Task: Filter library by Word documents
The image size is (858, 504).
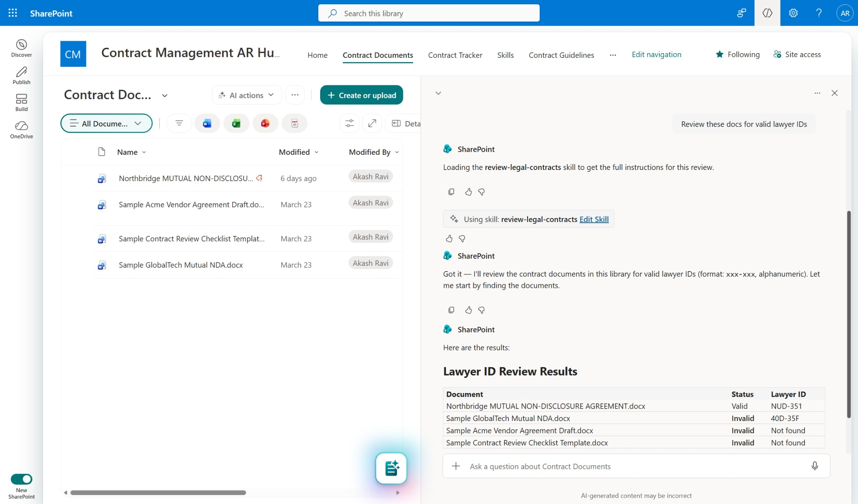Action: click(x=207, y=123)
